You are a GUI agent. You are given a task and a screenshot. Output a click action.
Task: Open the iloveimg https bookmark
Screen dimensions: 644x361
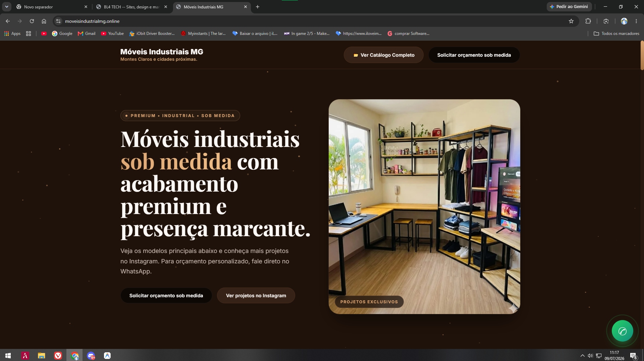pos(358,34)
